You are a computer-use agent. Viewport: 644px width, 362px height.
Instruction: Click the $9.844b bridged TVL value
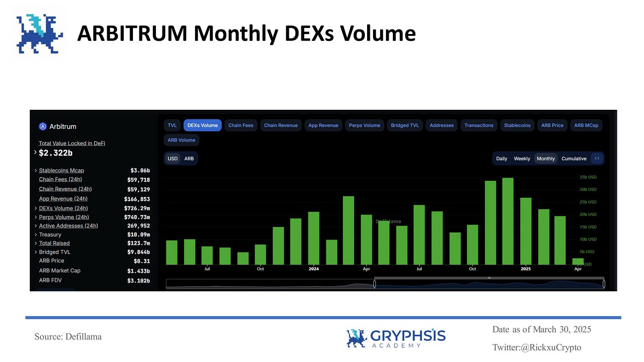click(138, 252)
